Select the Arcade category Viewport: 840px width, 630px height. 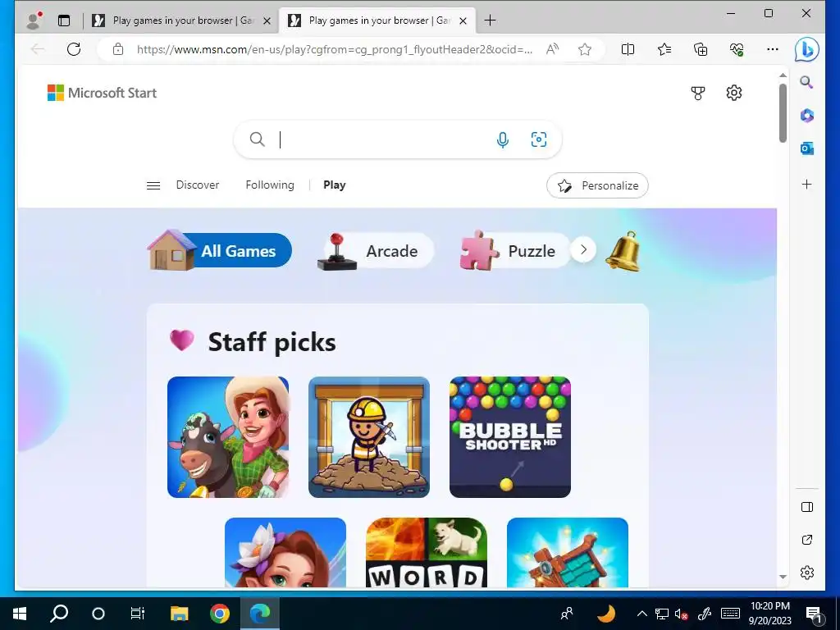pos(375,251)
